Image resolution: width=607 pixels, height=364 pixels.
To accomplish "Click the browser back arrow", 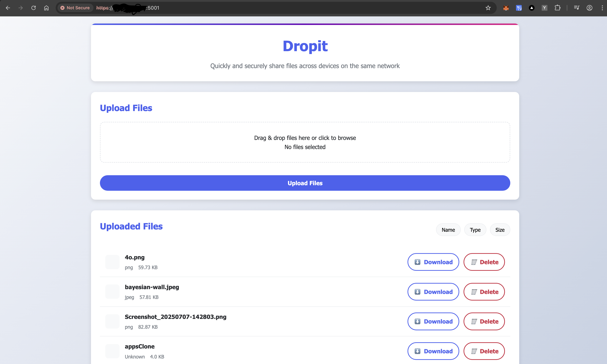I will (x=8, y=8).
